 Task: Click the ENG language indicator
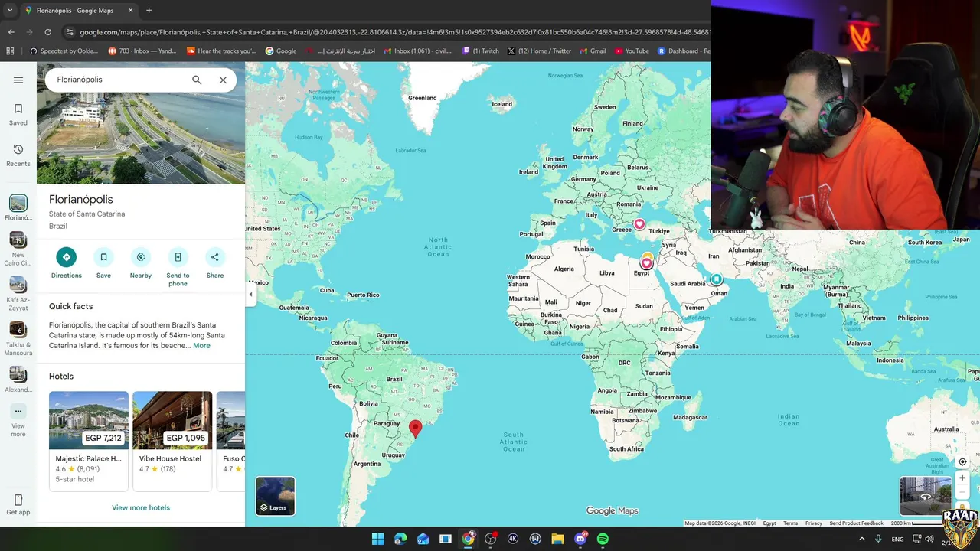coord(897,539)
